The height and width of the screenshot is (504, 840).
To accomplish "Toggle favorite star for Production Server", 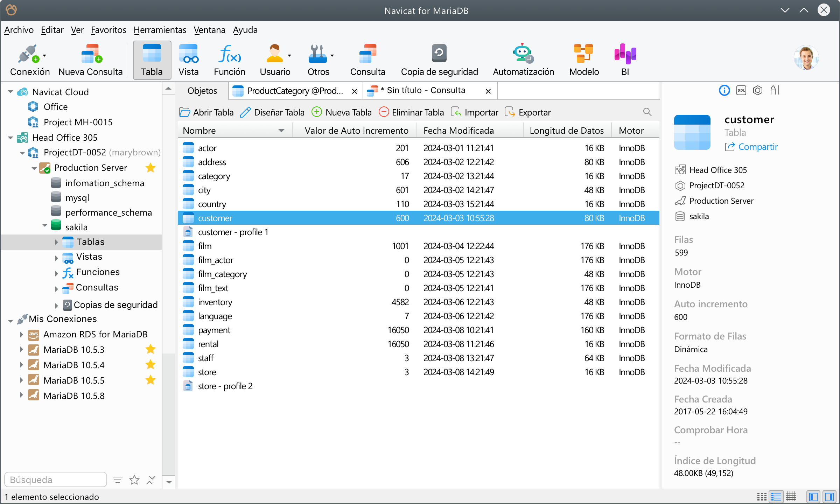I will [x=150, y=168].
